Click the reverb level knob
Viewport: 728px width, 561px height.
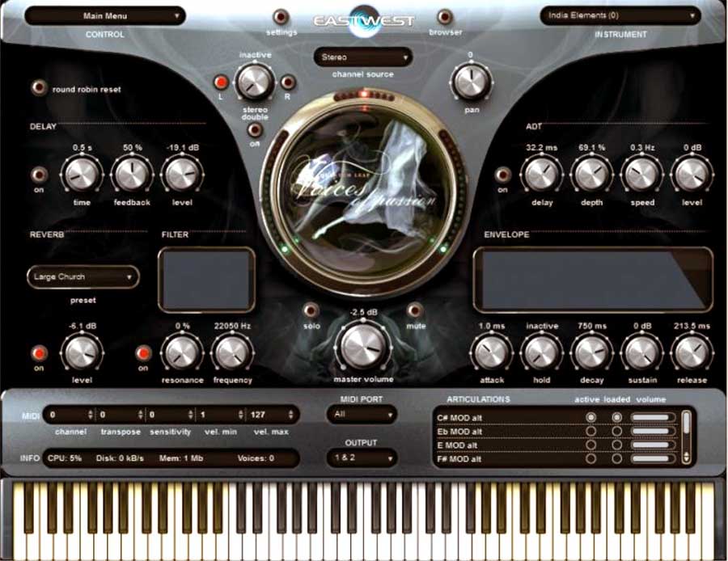(x=82, y=353)
